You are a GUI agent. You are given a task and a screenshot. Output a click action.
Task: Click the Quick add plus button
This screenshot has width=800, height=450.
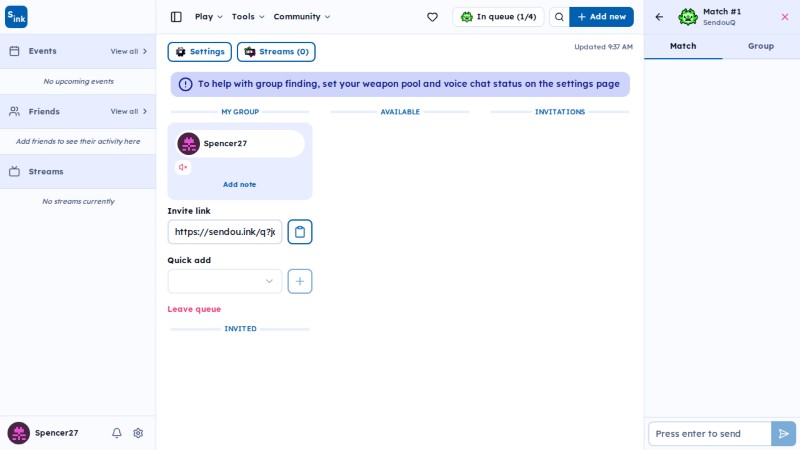tap(299, 281)
